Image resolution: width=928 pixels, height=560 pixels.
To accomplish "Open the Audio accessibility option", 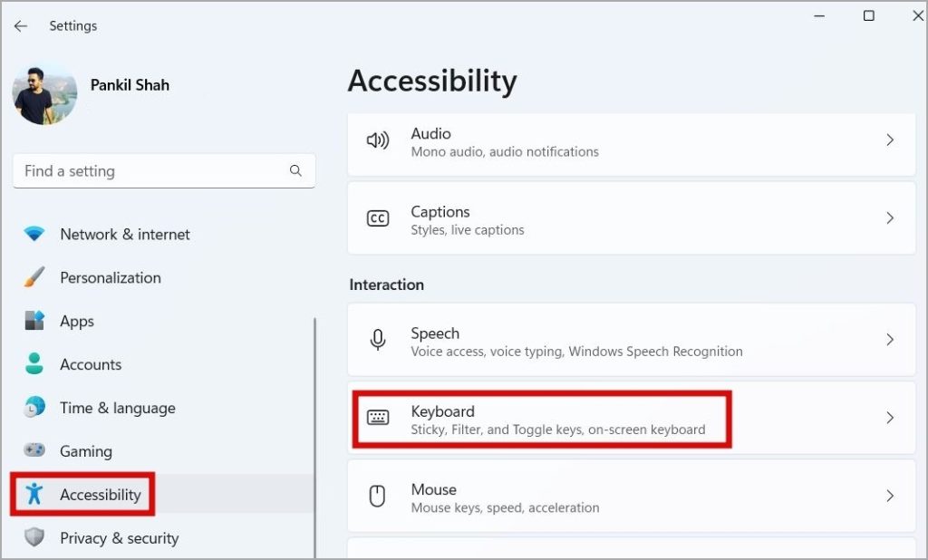I will 632,142.
